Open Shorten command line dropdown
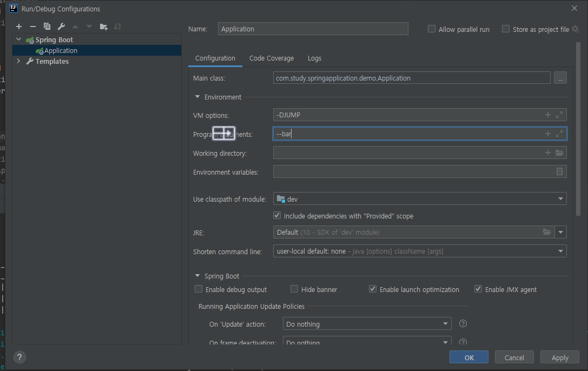588x371 pixels. point(420,251)
